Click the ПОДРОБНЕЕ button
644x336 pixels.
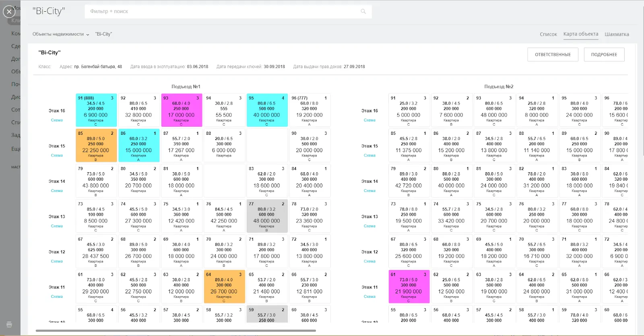pyautogui.click(x=604, y=55)
